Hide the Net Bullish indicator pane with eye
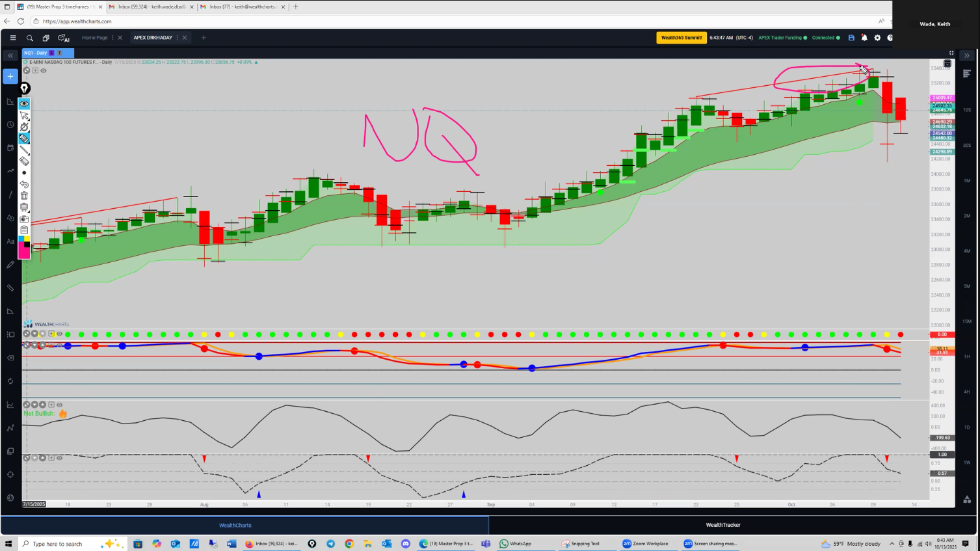The width and height of the screenshot is (980, 551). pos(59,405)
